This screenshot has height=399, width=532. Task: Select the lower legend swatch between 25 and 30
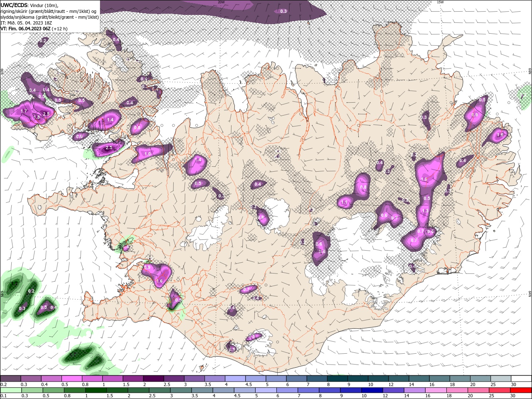pos(499,390)
